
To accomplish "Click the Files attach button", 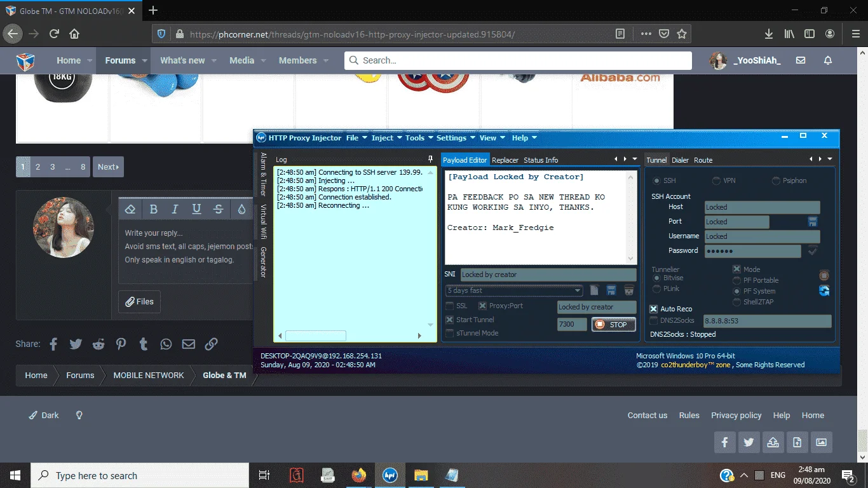I will click(x=139, y=302).
